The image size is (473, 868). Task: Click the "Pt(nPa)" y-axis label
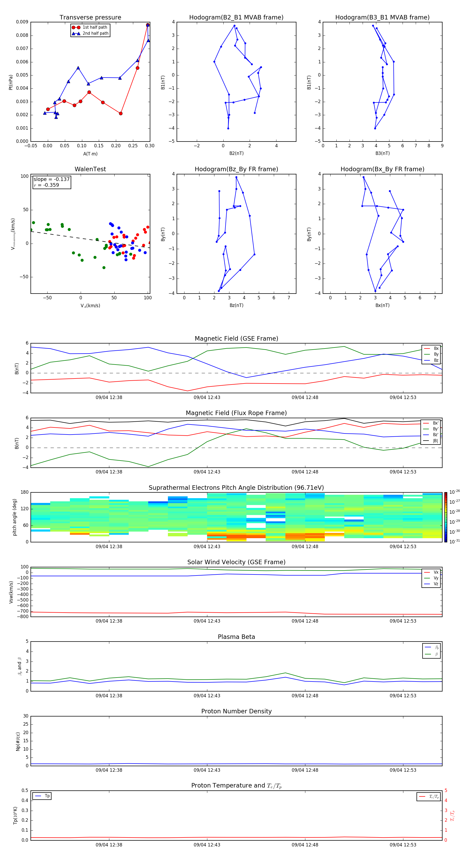11,82
